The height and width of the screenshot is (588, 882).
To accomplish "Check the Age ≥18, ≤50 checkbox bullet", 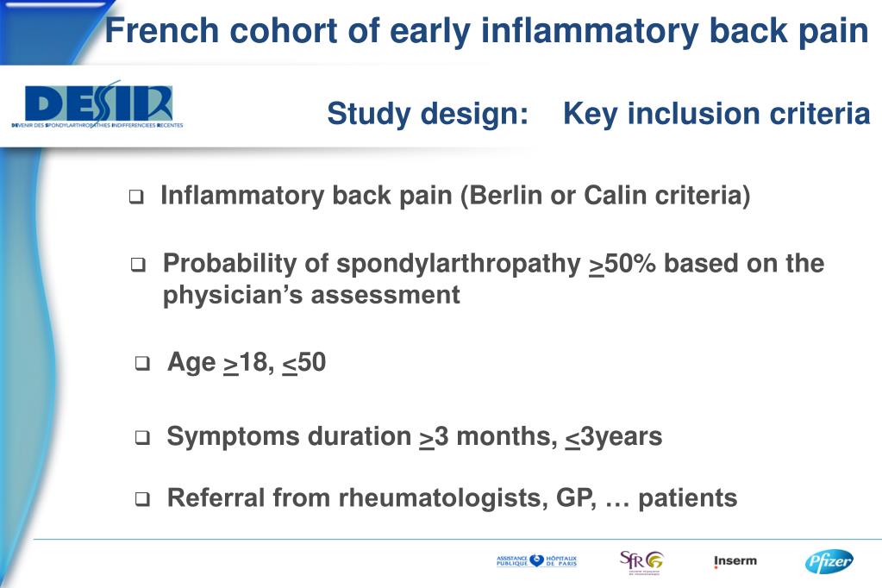I will pos(143,363).
